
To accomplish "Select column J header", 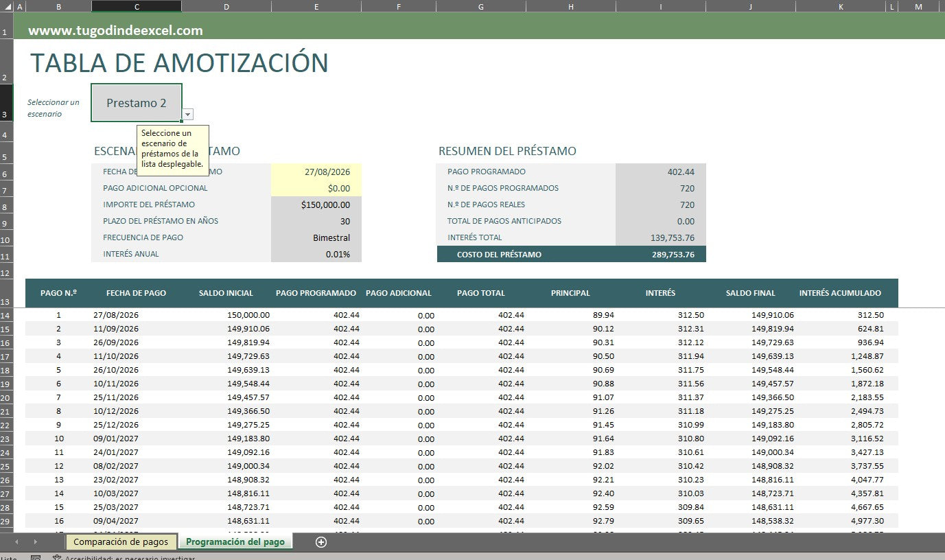I will click(751, 6).
